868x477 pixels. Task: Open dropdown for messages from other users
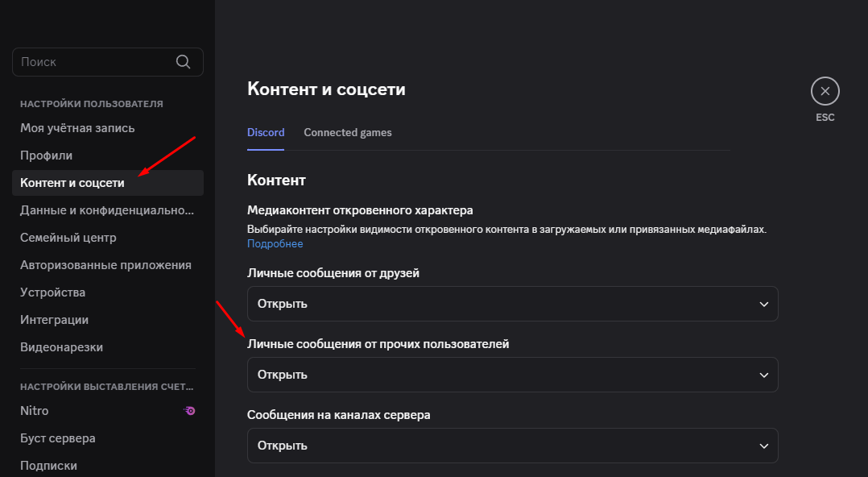(x=513, y=375)
